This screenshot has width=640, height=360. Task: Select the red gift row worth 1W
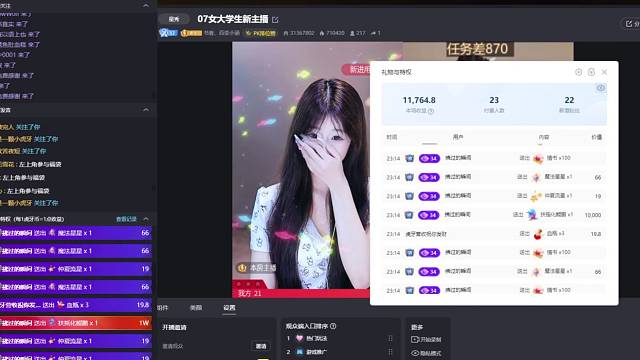[76, 323]
